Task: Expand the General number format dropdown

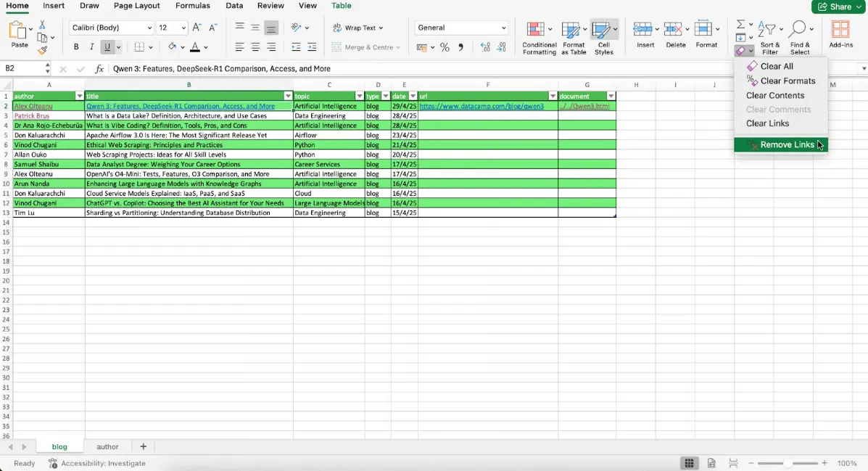Action: point(504,28)
